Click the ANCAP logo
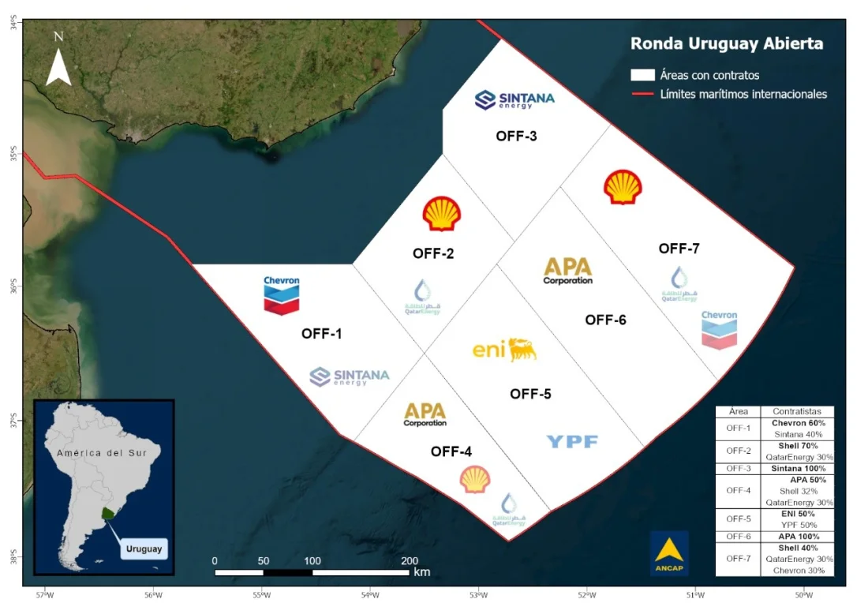Screen dimensions: 868x614 (x=669, y=553)
